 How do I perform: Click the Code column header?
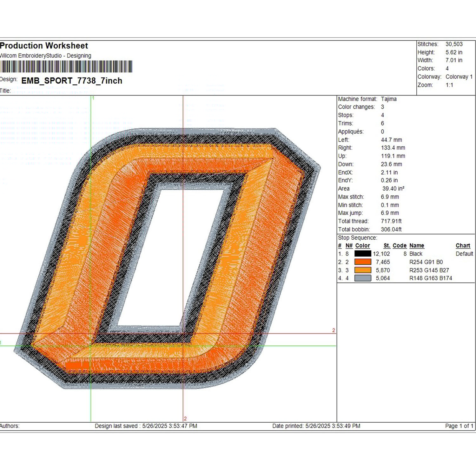click(400, 246)
